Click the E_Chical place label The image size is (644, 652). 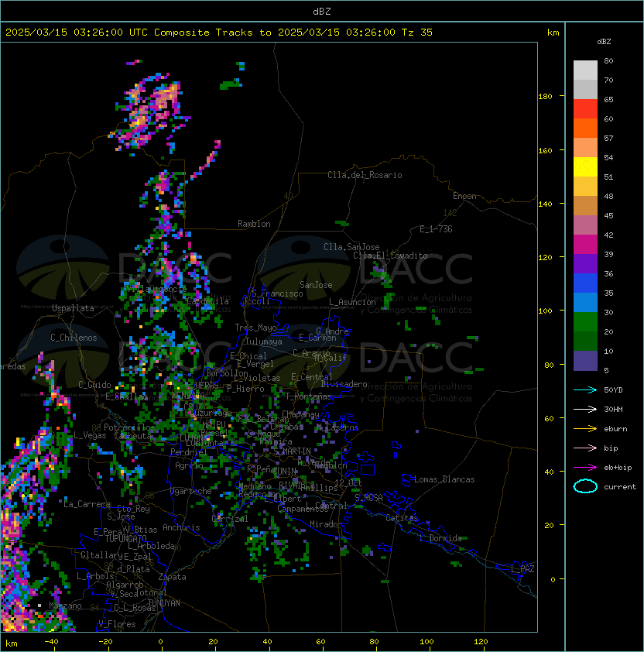pyautogui.click(x=248, y=356)
